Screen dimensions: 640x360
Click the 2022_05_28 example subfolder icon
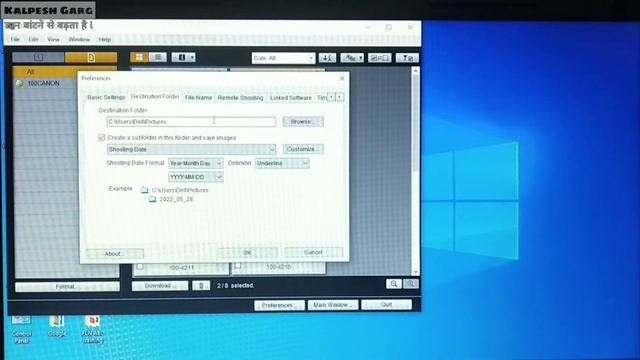click(152, 199)
